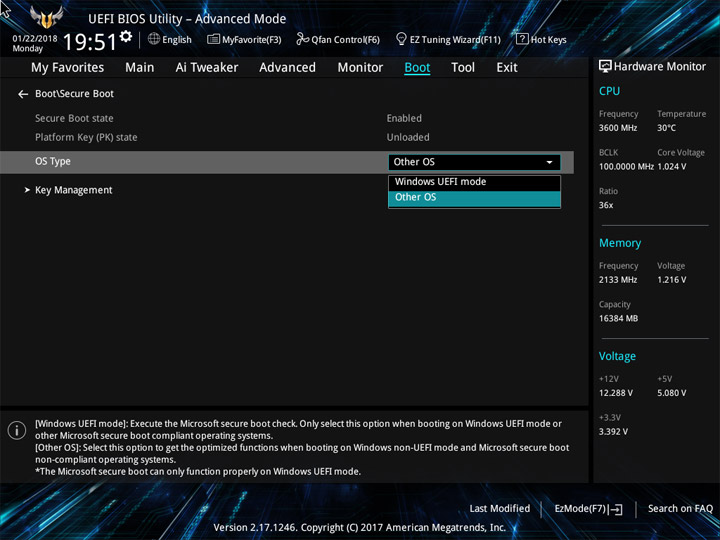Open MyFavorite(F3) list icon
Screen dimensions: 720x540
point(214,39)
